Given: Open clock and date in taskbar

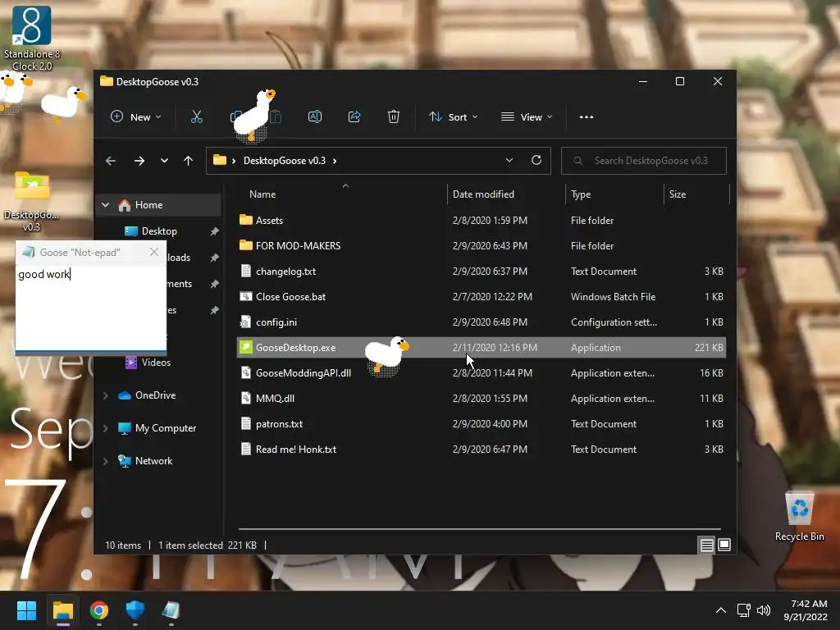Looking at the screenshot, I should click(x=806, y=610).
